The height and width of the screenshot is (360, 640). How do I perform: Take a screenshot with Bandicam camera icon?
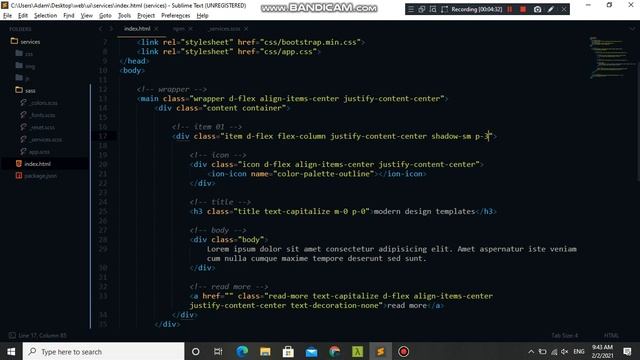pos(538,9)
